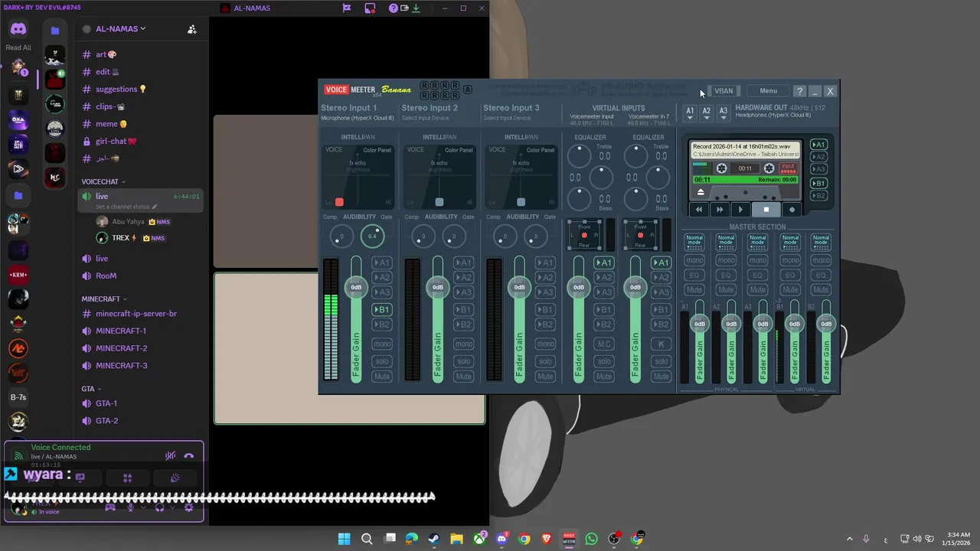The width and height of the screenshot is (980, 551).
Task: Disable B1 routing on Stereo Input 1
Action: coord(381,309)
